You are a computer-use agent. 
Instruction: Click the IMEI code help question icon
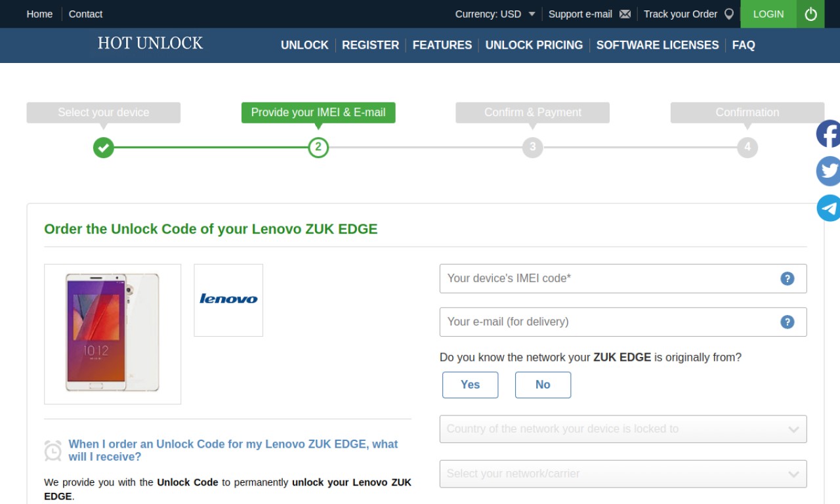click(x=787, y=278)
